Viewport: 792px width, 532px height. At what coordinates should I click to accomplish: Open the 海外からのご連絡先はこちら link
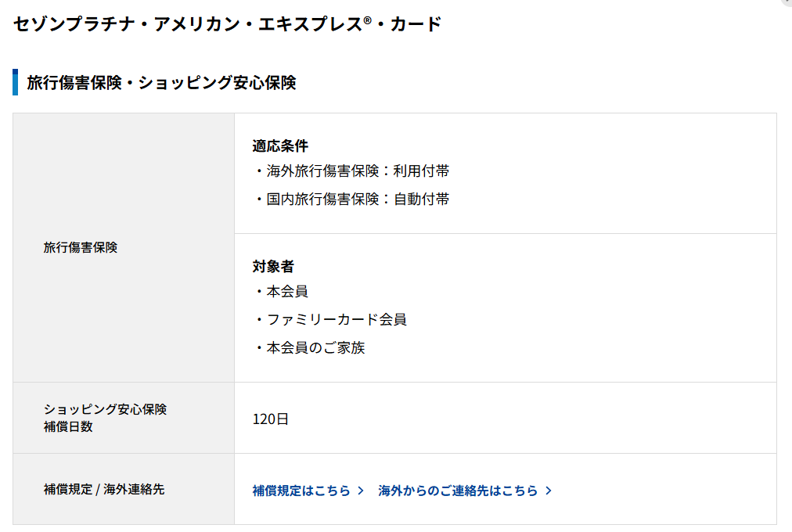click(458, 491)
